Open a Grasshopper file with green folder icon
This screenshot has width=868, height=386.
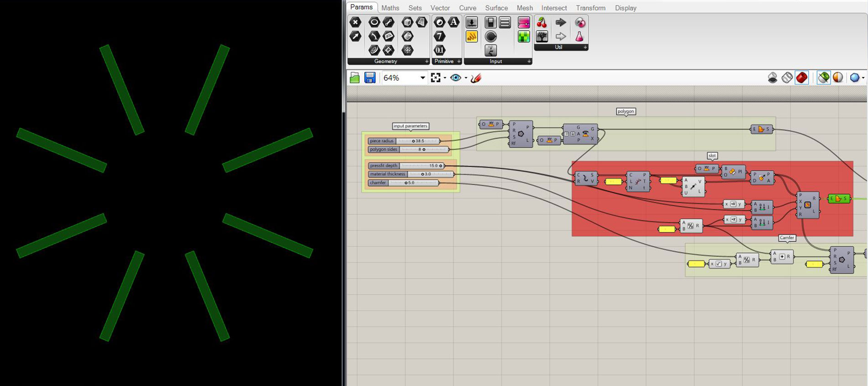[355, 78]
